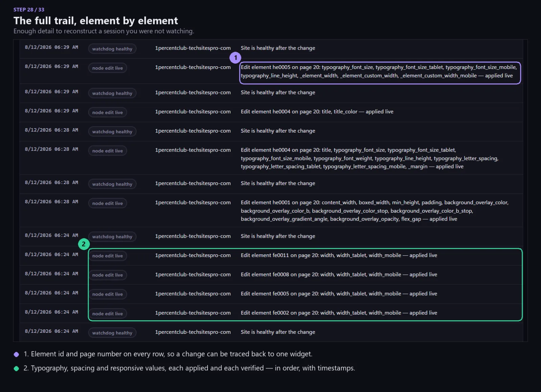Click the heading The full trail, element by element

(x=96, y=21)
